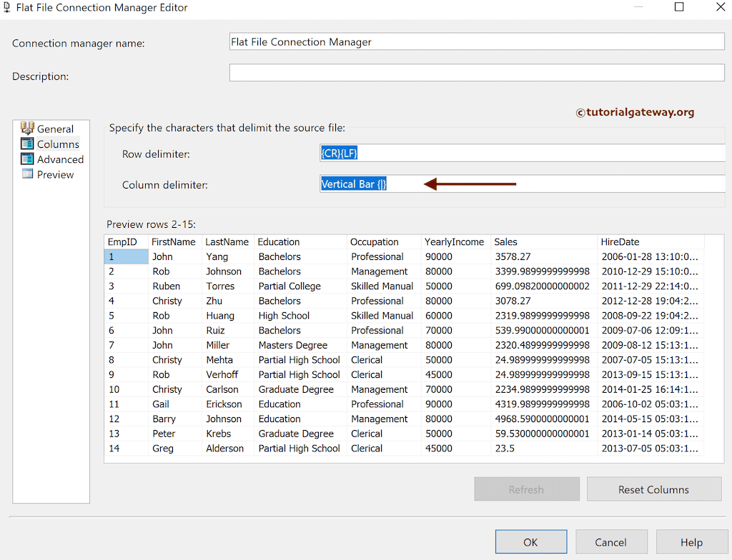Screen dimensions: 732x560
Task: Click the empty Description field
Action: pyautogui.click(x=476, y=72)
